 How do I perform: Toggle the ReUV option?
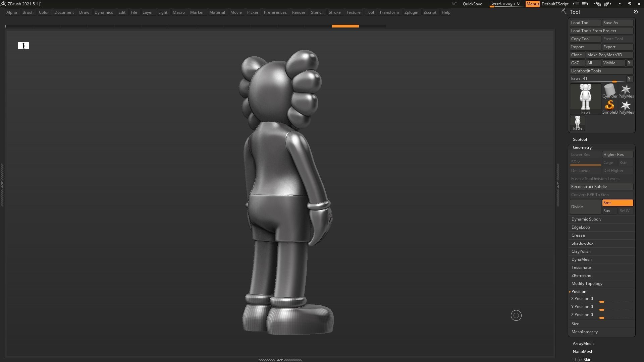626,211
